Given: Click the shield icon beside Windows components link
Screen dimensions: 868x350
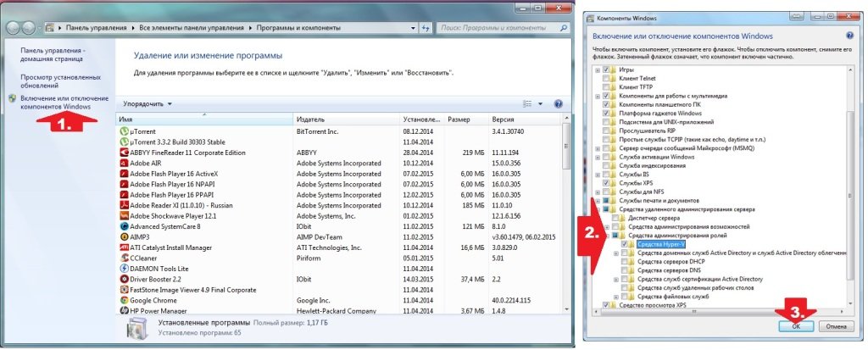Looking at the screenshot, I should 13,98.
